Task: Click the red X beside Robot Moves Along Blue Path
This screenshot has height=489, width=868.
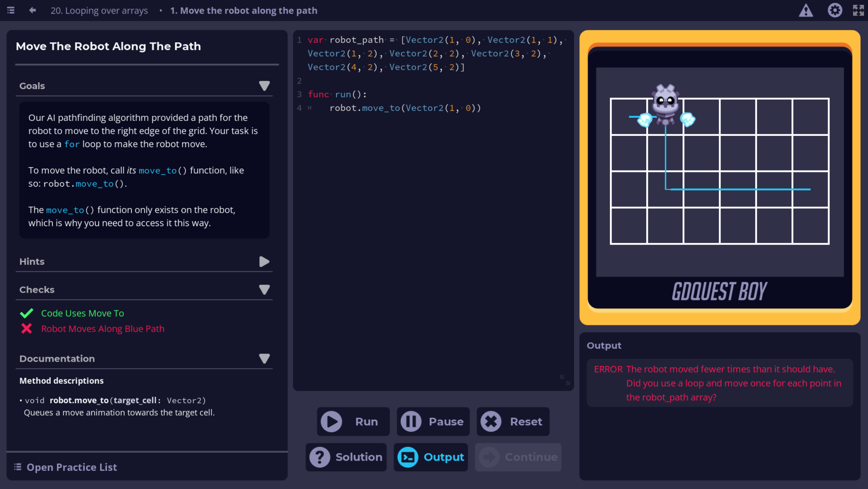Action: tap(27, 329)
